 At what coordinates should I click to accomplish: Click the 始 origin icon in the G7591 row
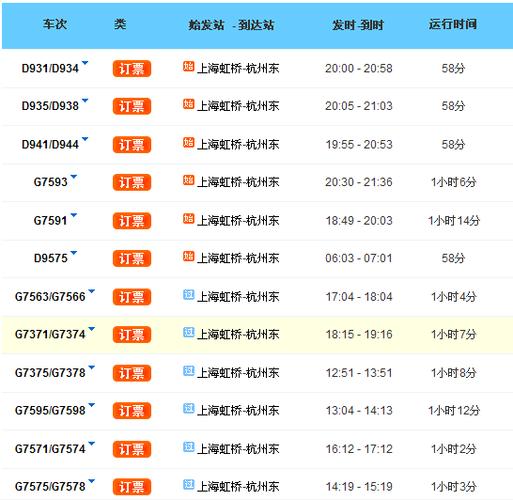[x=188, y=218]
